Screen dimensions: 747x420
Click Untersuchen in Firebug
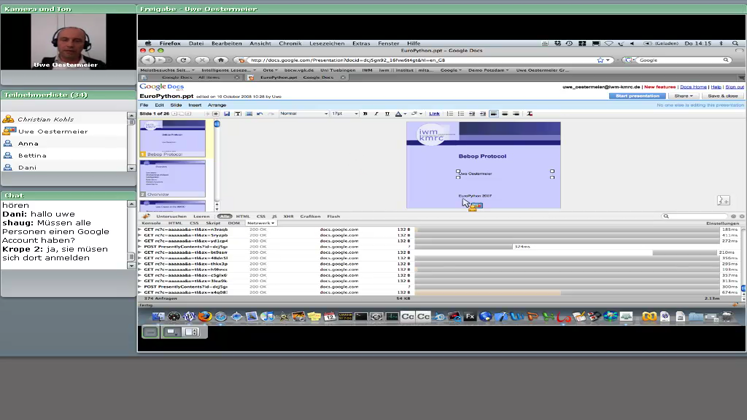point(172,216)
